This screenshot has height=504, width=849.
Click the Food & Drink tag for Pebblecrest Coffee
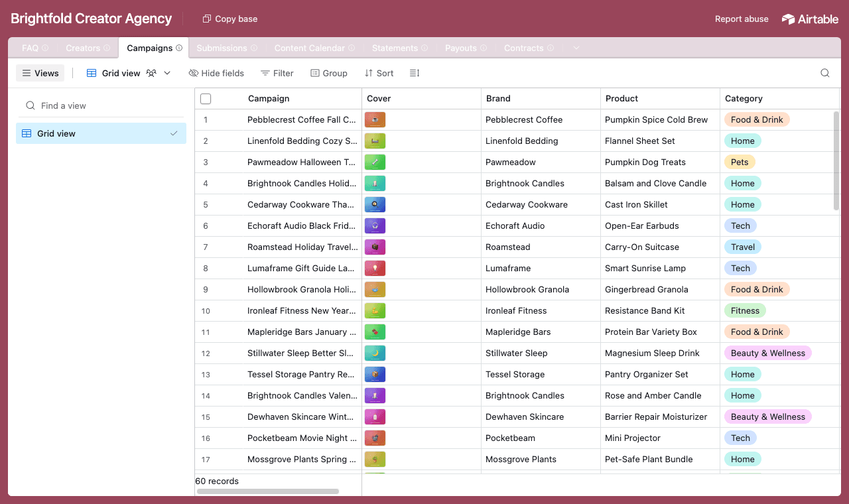point(757,120)
